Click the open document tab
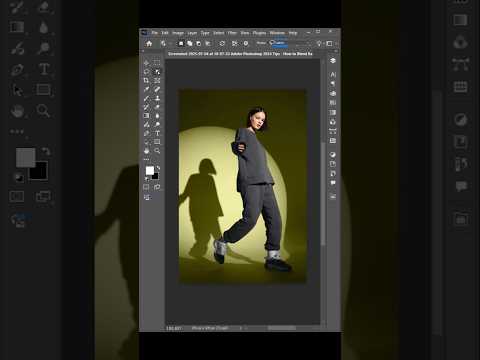This screenshot has width=480, height=360. pos(240,54)
